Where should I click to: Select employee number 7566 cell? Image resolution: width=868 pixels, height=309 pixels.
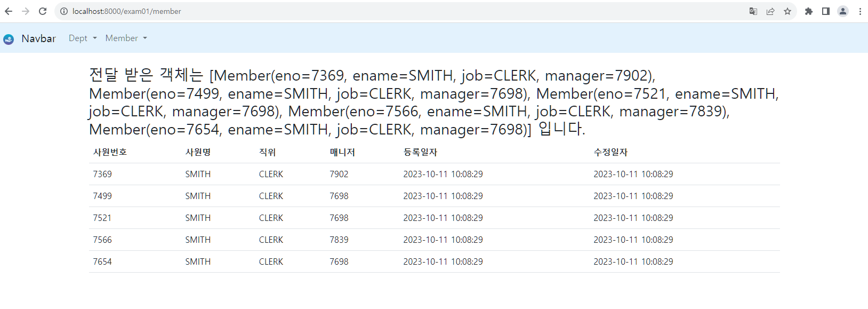click(102, 240)
